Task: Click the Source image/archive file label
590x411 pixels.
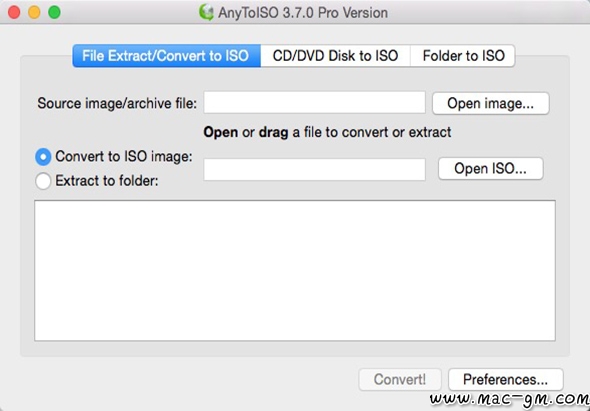Action: [117, 103]
